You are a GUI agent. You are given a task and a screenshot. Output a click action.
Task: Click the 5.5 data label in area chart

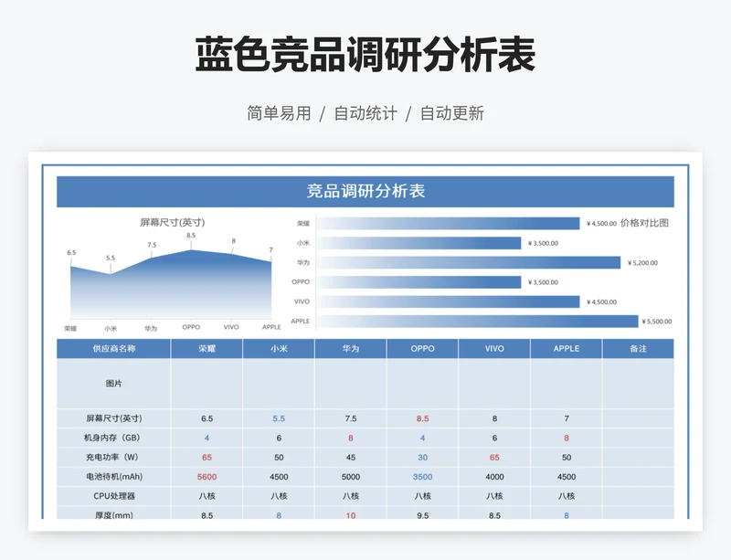111,258
